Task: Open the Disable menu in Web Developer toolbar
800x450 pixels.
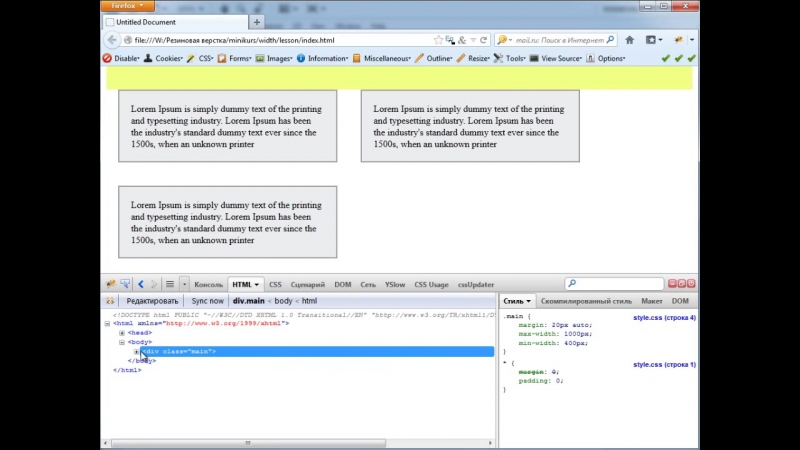Action: point(121,58)
